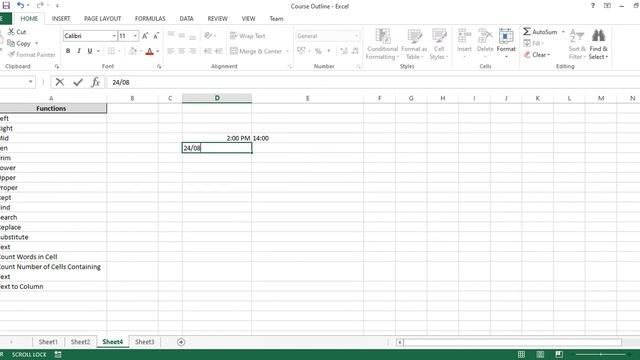Toggle Wrap Text
Viewport: 640px width, 360px height.
click(x=247, y=36)
